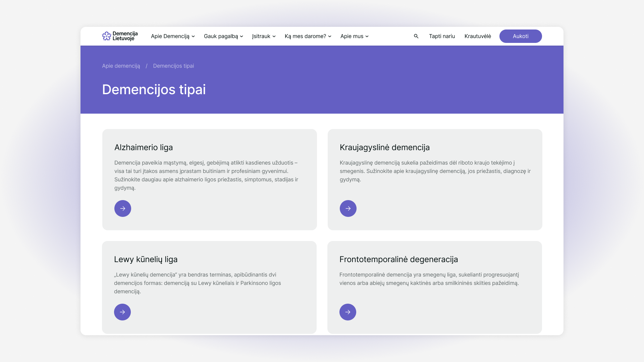Expand the Ką mes darome? menu
The image size is (644, 362).
coord(308,36)
